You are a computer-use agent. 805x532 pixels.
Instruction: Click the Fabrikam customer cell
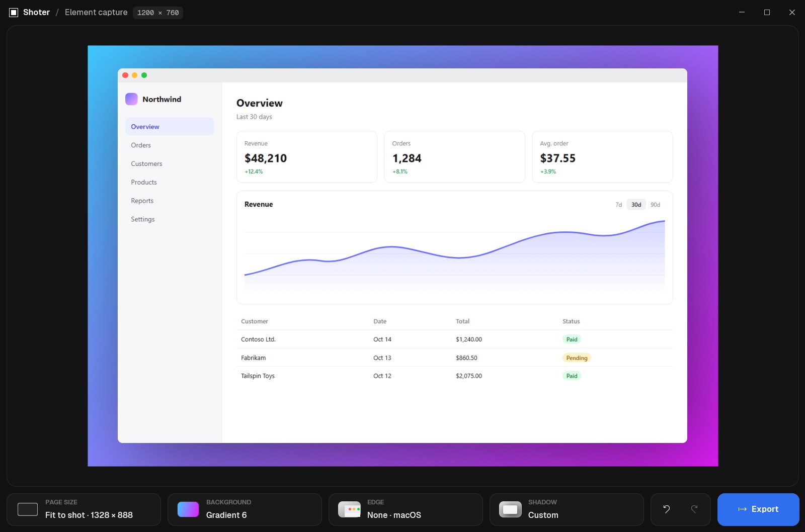(x=253, y=358)
